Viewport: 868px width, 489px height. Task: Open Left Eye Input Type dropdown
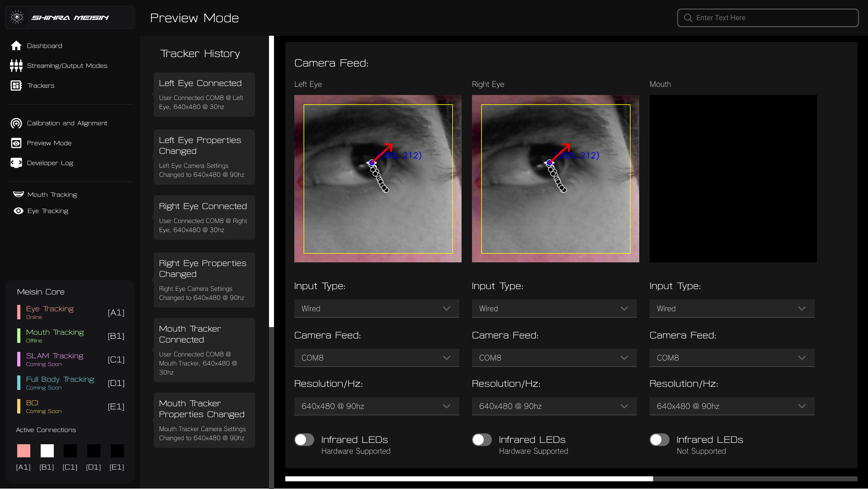click(x=377, y=309)
